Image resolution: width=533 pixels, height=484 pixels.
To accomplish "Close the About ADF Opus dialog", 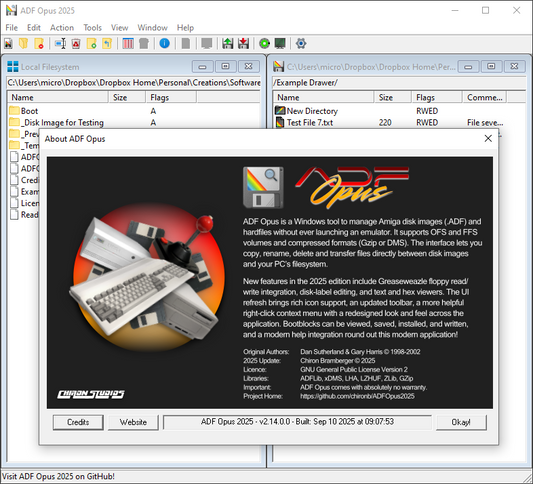I will point(488,138).
